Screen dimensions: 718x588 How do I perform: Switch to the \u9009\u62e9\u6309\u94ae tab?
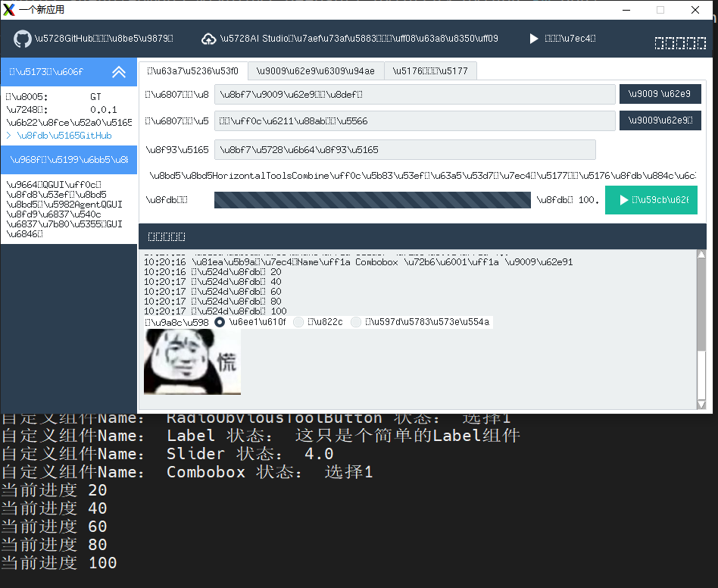tap(316, 71)
